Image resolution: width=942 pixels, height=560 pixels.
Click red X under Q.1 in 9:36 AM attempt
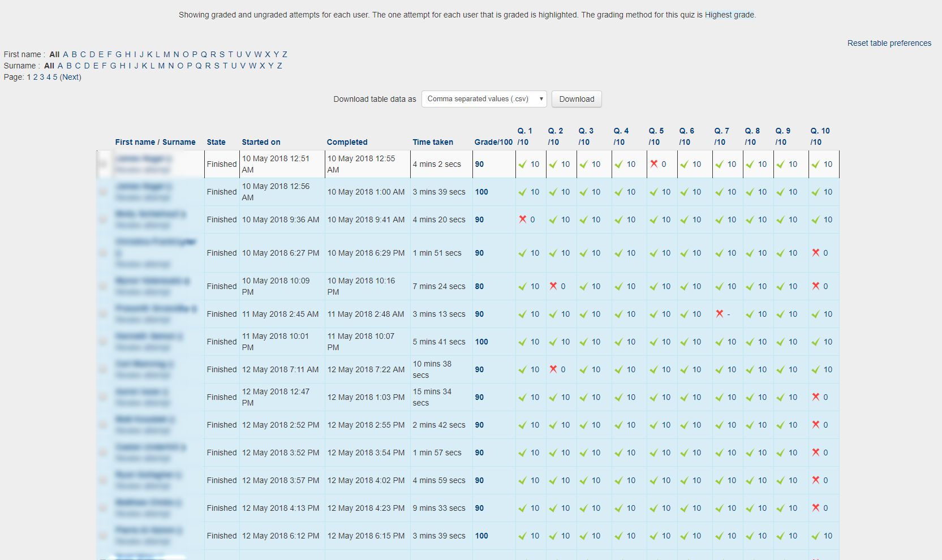click(x=522, y=219)
